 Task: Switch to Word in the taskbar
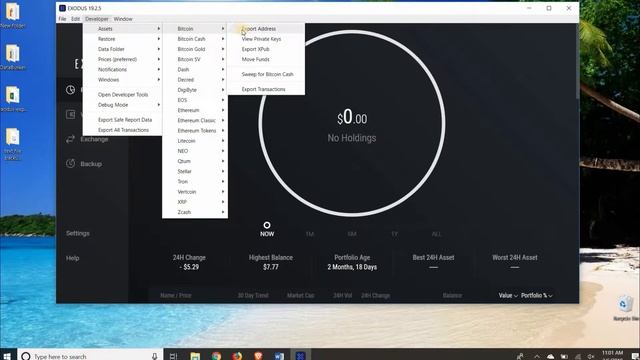[x=279, y=356]
